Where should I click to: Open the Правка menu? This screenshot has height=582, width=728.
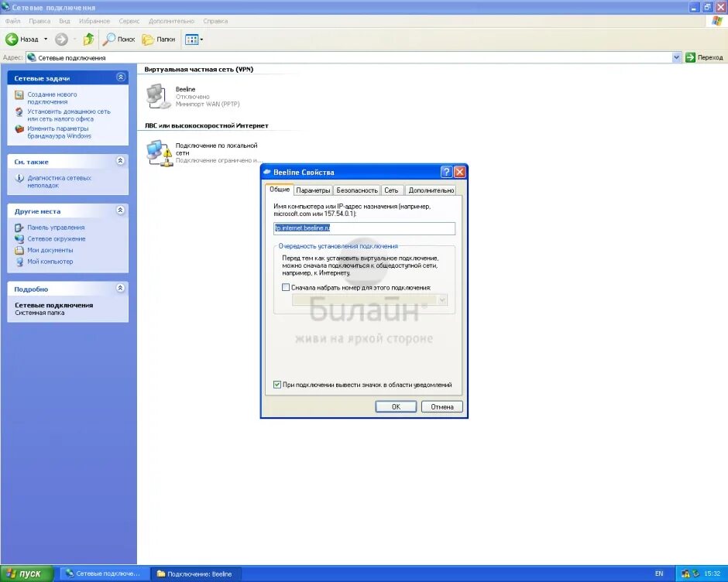(39, 21)
